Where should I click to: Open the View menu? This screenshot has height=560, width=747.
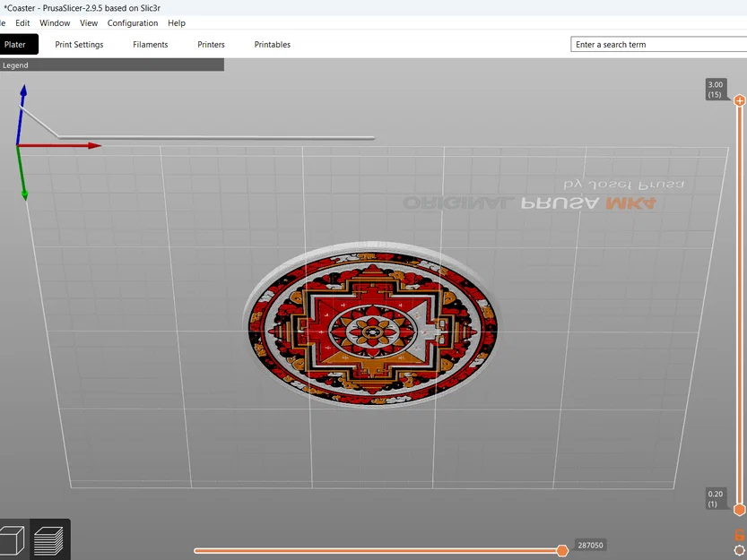(x=89, y=23)
